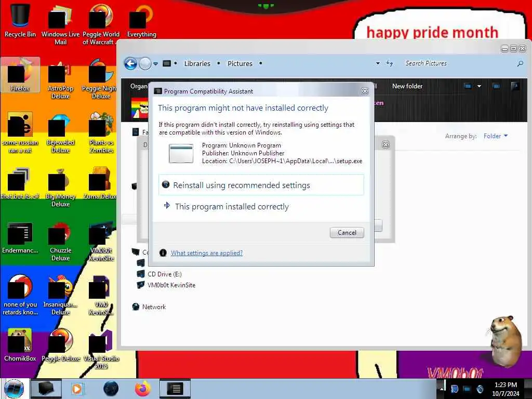
Task: Open Peggle Nights Deluxe desktop icon
Action: [99, 79]
